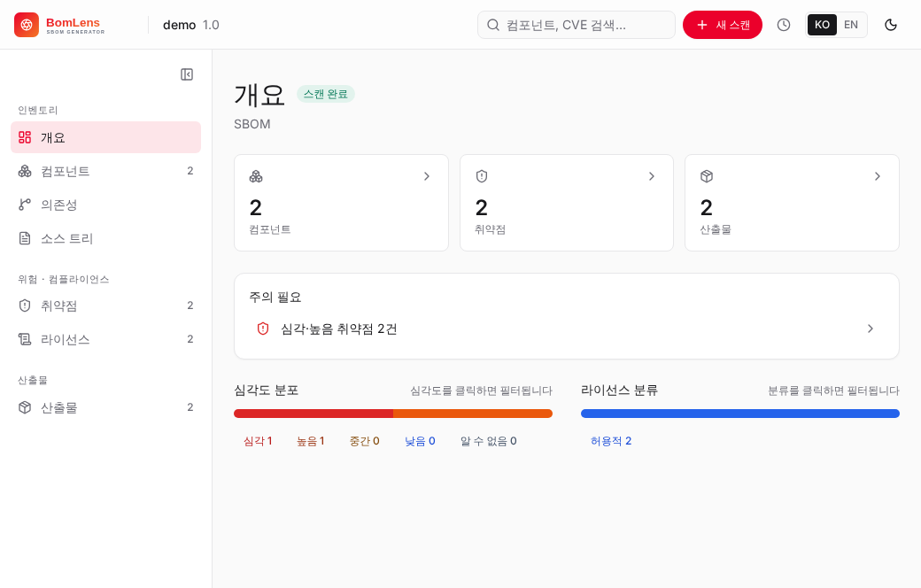Image resolution: width=921 pixels, height=588 pixels.
Task: Click the box icon on the 산출물 card
Action: 707,176
